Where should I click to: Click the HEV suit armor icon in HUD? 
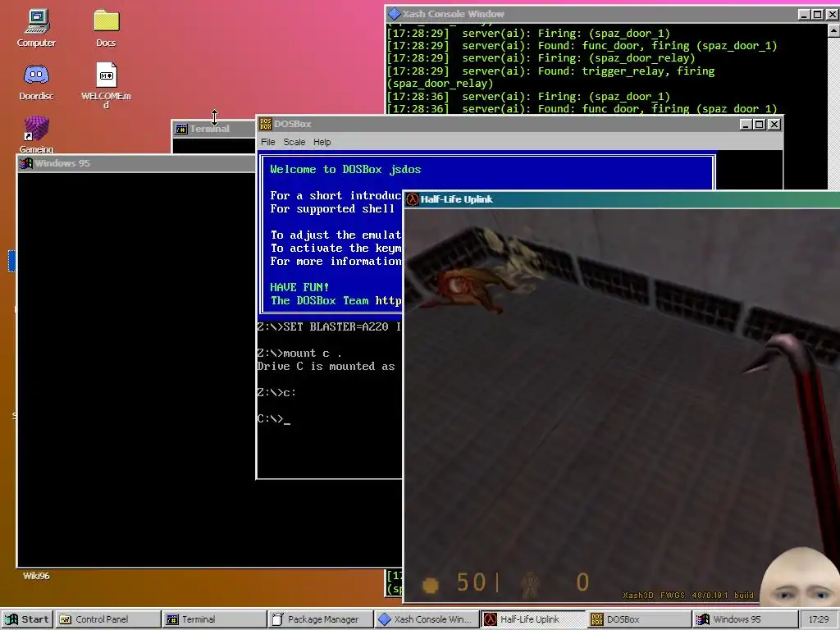click(x=530, y=584)
